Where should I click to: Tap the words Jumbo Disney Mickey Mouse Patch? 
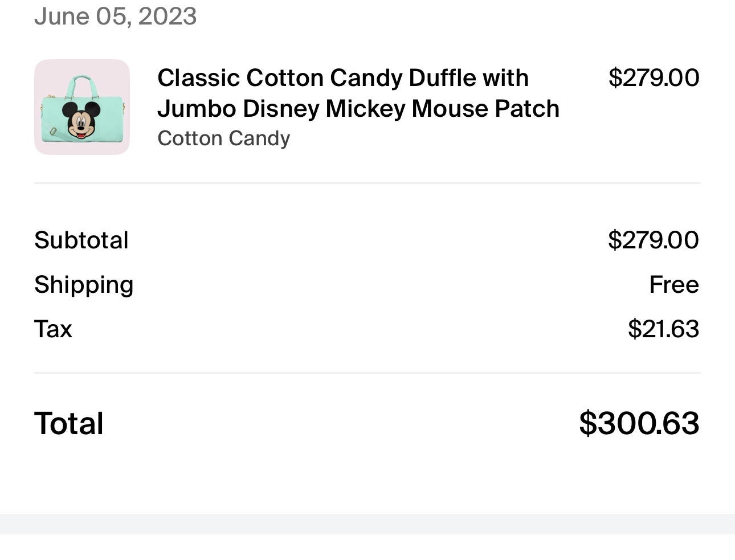click(358, 109)
